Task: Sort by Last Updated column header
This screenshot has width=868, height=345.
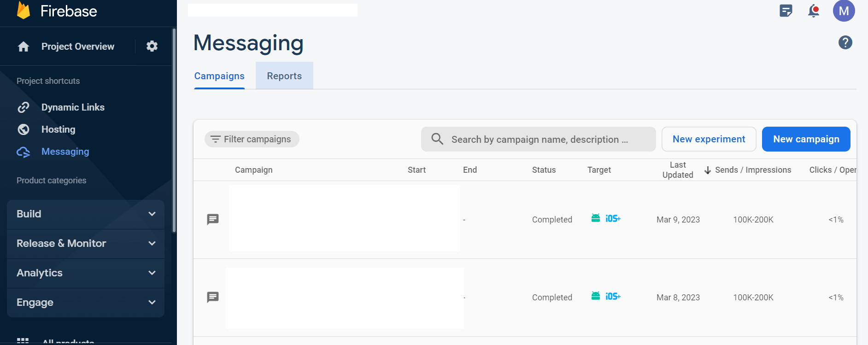Action: (678, 170)
